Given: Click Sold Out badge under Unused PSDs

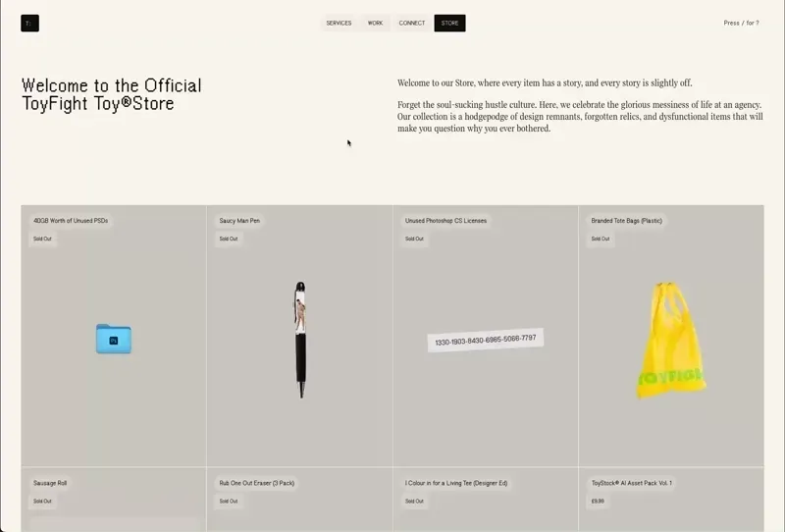Looking at the screenshot, I should 42,239.
